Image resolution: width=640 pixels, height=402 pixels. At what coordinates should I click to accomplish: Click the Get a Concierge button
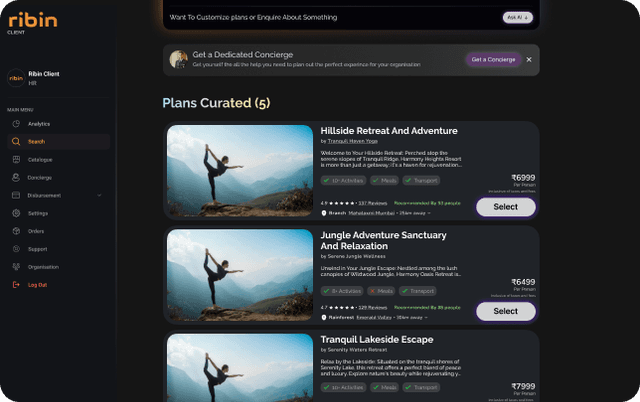[x=493, y=60]
